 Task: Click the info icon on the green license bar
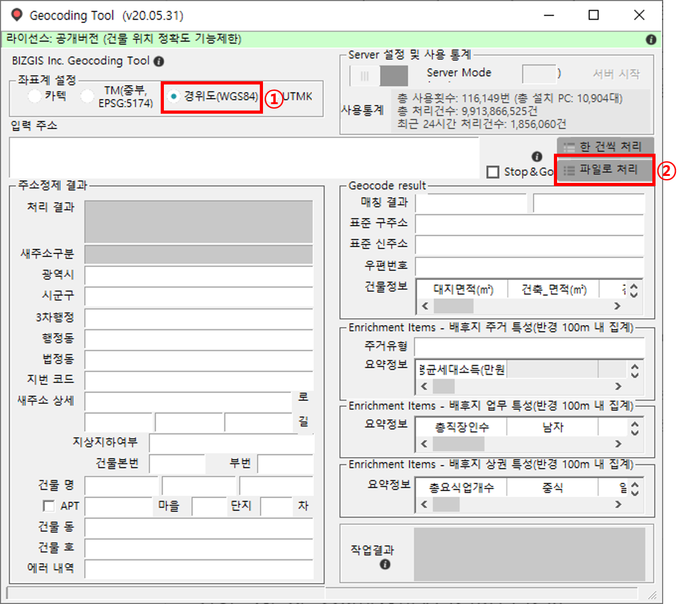(x=650, y=39)
